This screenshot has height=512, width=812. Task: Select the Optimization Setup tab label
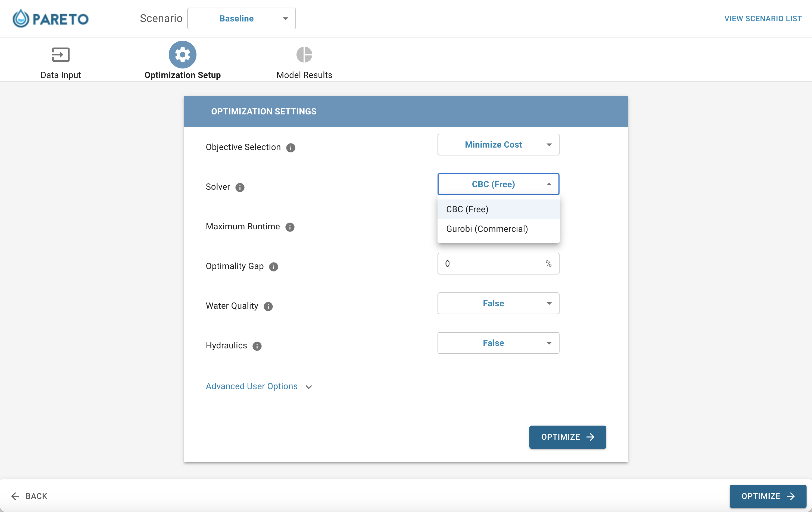click(x=182, y=75)
